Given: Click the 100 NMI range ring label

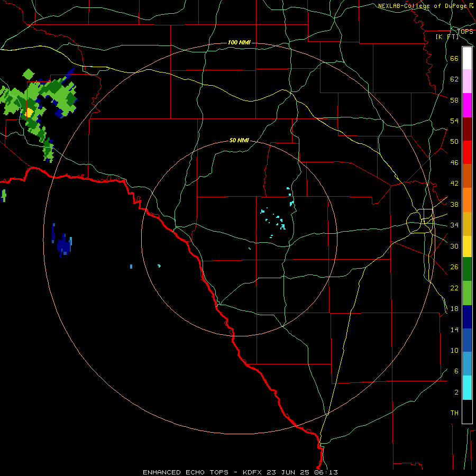Looking at the screenshot, I should click(239, 42).
